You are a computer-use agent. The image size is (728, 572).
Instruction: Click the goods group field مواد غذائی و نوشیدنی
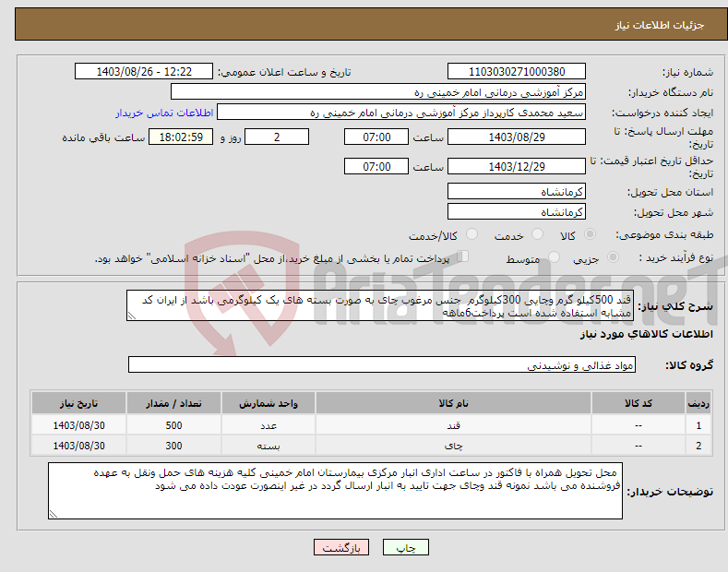[x=382, y=365]
